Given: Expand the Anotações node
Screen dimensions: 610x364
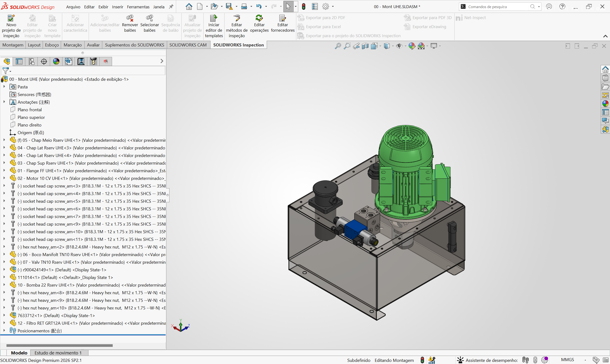Looking at the screenshot, I should pos(4,102).
